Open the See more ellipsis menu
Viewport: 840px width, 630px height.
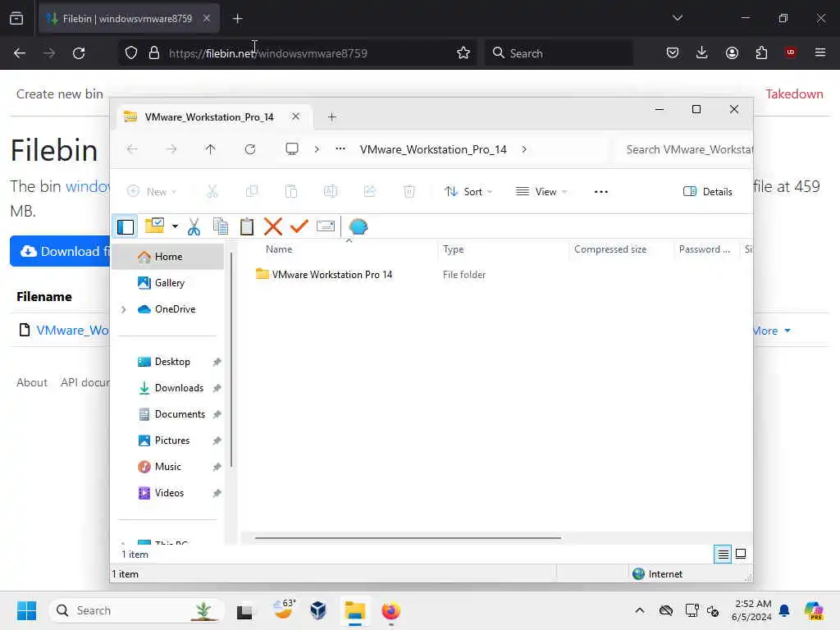click(x=601, y=191)
